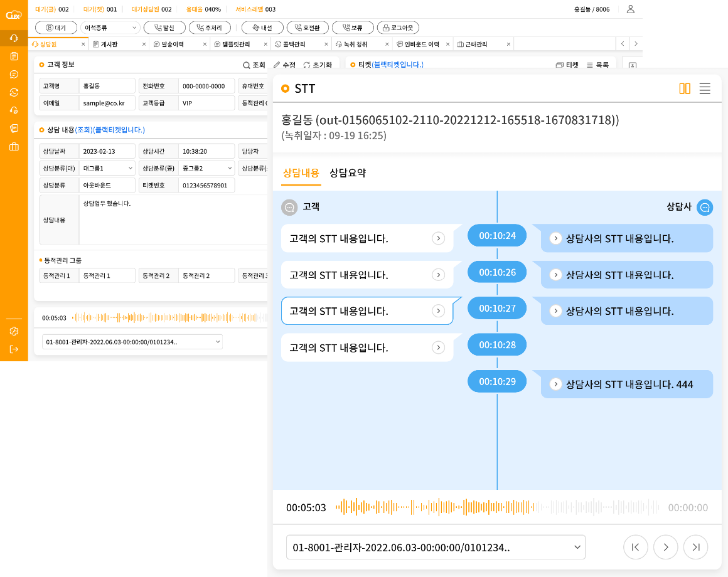Select the sync/refresh icon in the sidebar
The height and width of the screenshot is (577, 728).
pos(14,93)
